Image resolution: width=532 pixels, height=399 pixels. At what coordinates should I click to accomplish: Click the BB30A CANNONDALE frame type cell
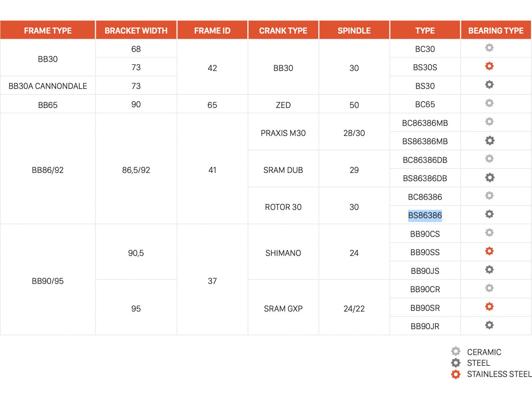pyautogui.click(x=48, y=86)
